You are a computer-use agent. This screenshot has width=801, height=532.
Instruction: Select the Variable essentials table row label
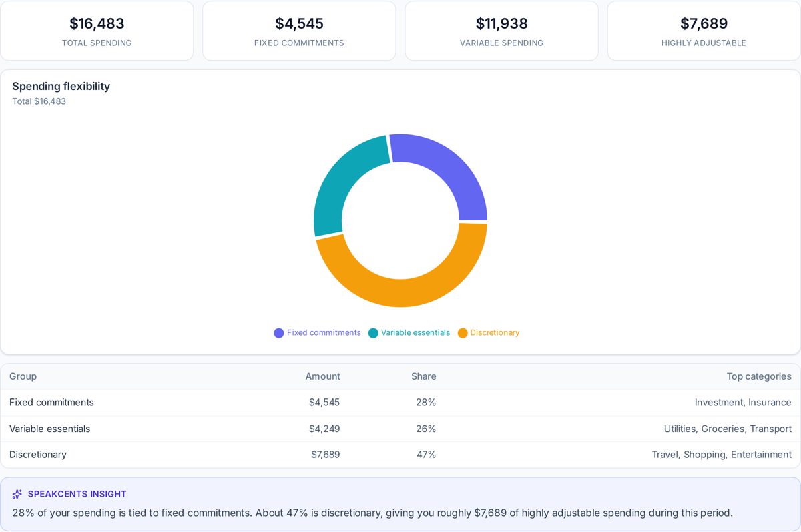click(x=49, y=429)
